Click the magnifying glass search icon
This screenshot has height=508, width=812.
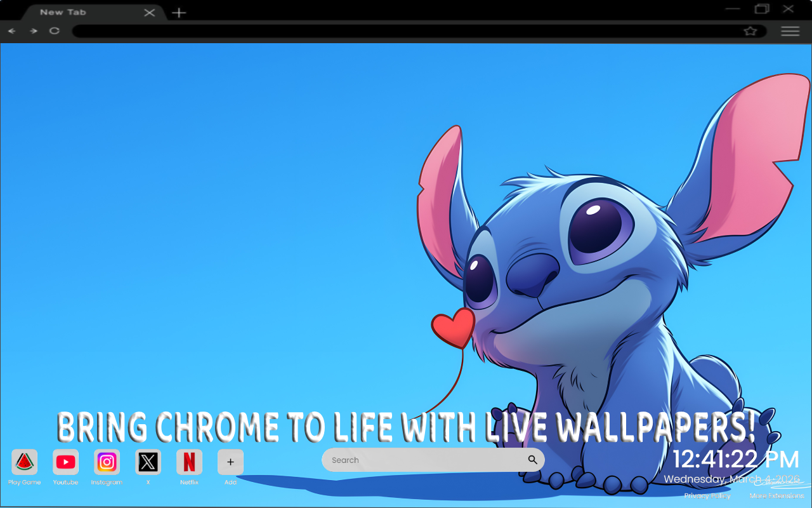(x=532, y=460)
